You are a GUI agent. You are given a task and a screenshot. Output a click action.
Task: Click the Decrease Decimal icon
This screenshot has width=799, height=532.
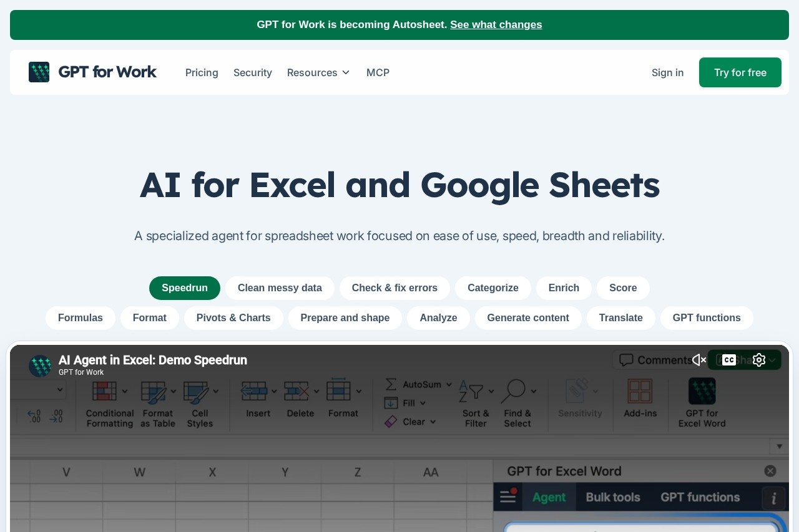point(56,417)
